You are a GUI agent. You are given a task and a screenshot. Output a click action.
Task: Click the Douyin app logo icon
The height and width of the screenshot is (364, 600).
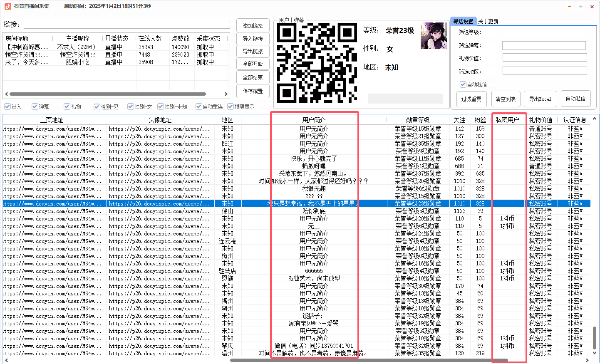coord(7,6)
